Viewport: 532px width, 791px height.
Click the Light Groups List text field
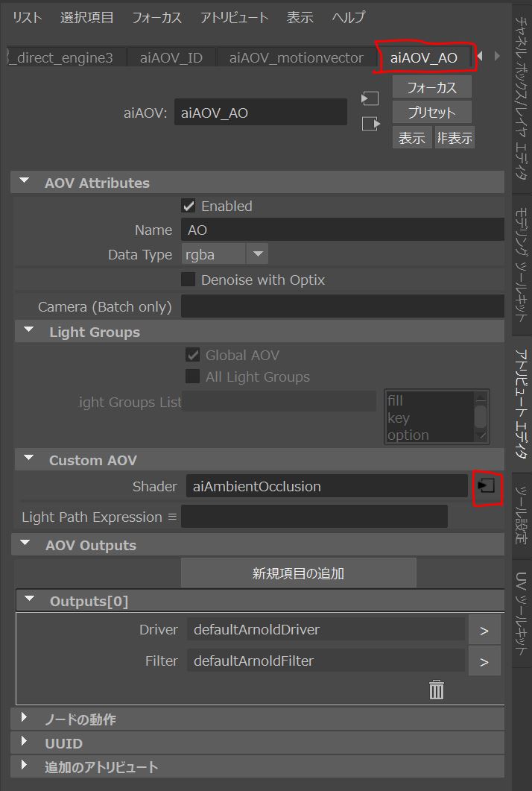pyautogui.click(x=279, y=402)
